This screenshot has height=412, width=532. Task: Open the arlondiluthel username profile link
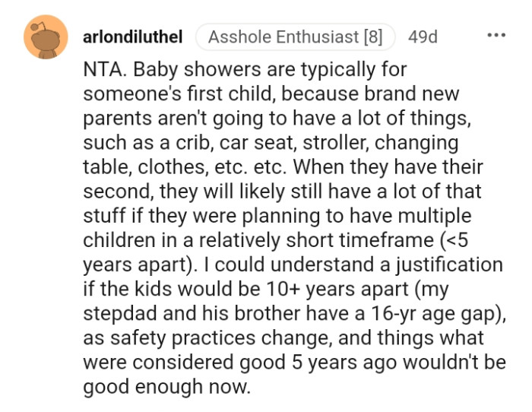133,36
